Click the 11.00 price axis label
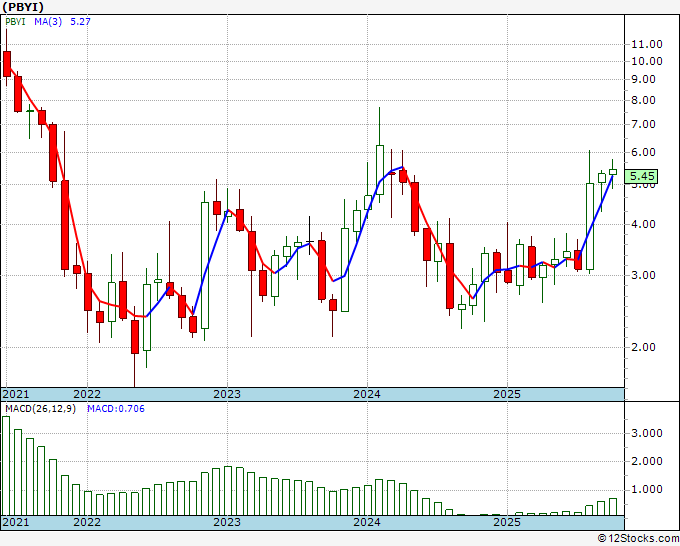The image size is (680, 546). [647, 44]
